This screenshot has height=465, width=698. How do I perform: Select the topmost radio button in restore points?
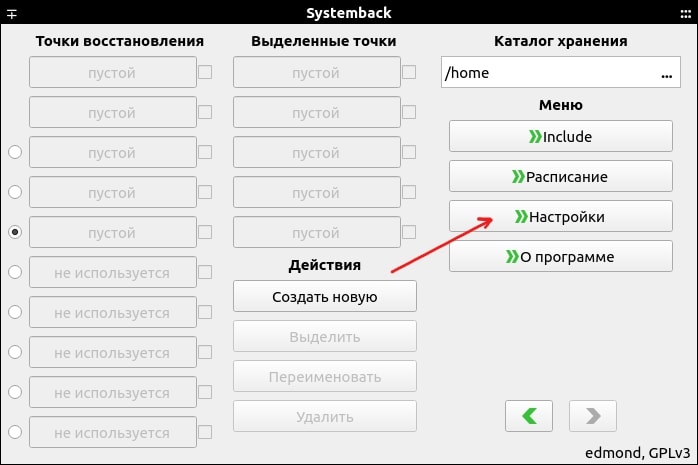pos(15,152)
